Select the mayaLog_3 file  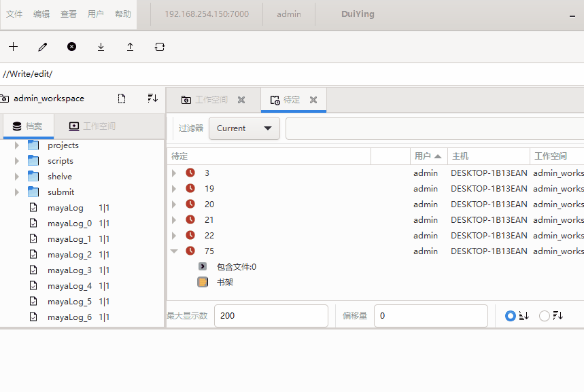[x=69, y=270]
